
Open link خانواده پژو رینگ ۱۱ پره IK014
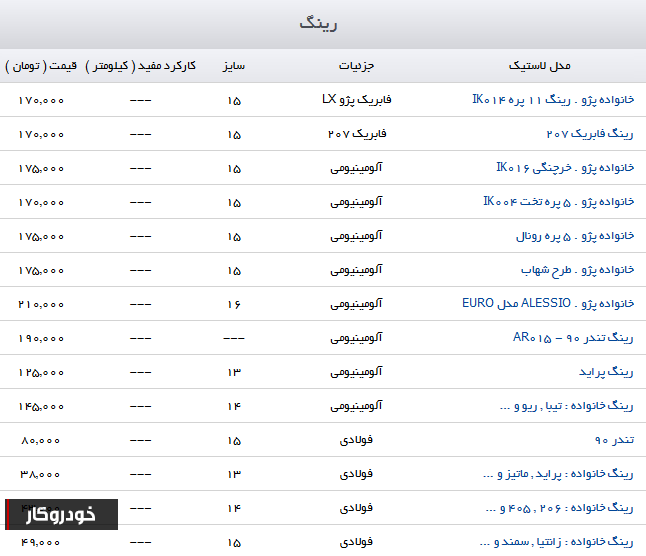click(x=553, y=100)
